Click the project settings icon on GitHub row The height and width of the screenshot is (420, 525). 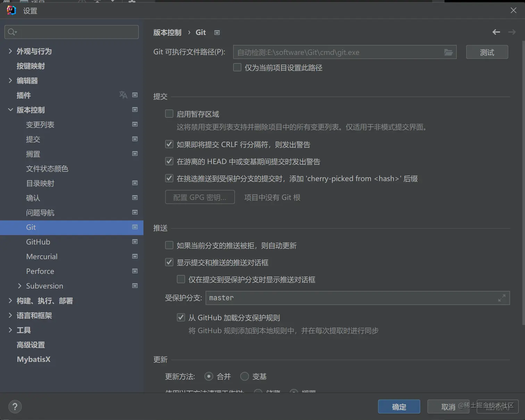pos(135,242)
